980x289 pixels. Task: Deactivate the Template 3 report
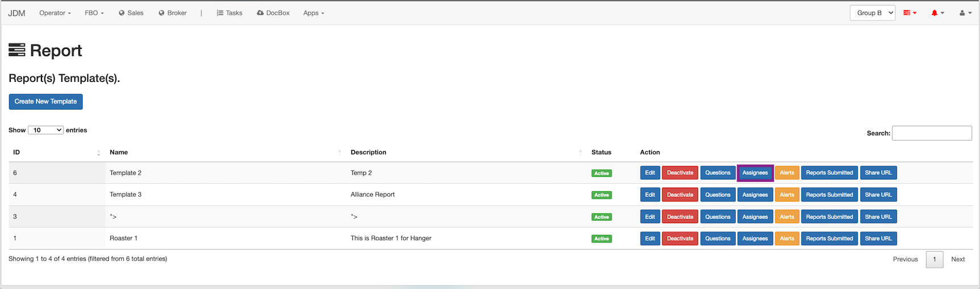point(680,195)
